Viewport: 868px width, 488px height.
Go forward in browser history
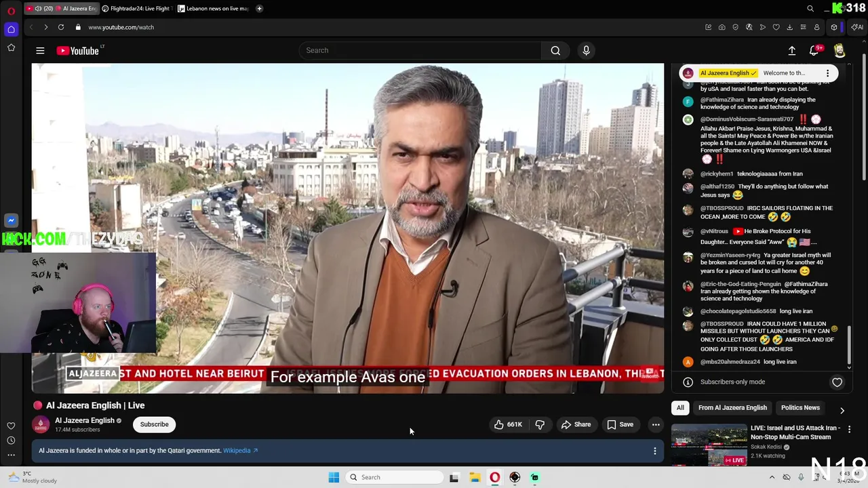tap(45, 27)
